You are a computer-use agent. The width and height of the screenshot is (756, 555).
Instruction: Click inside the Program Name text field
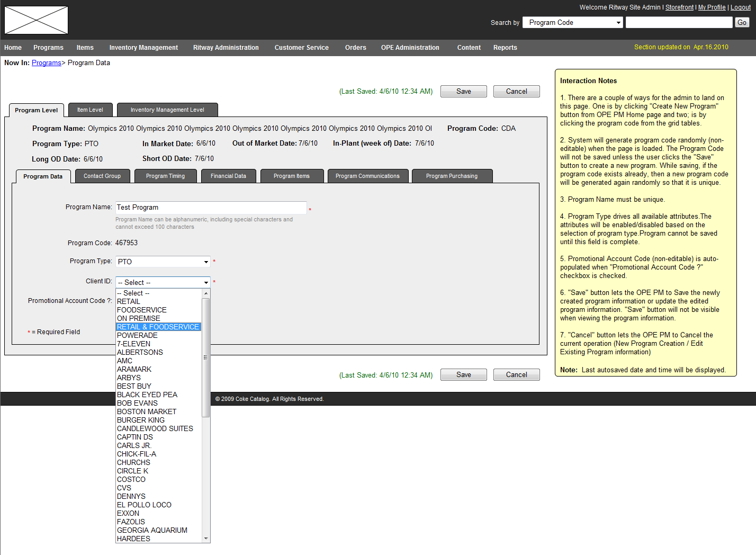(211, 207)
